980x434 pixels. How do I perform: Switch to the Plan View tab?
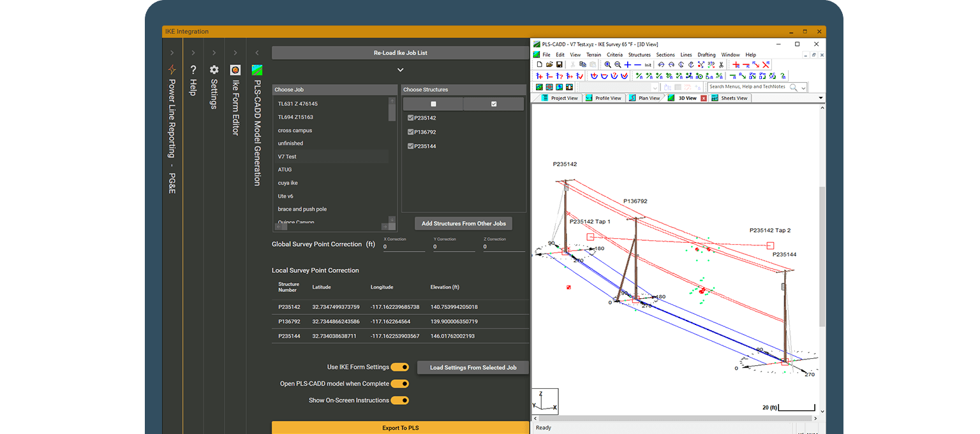point(644,98)
